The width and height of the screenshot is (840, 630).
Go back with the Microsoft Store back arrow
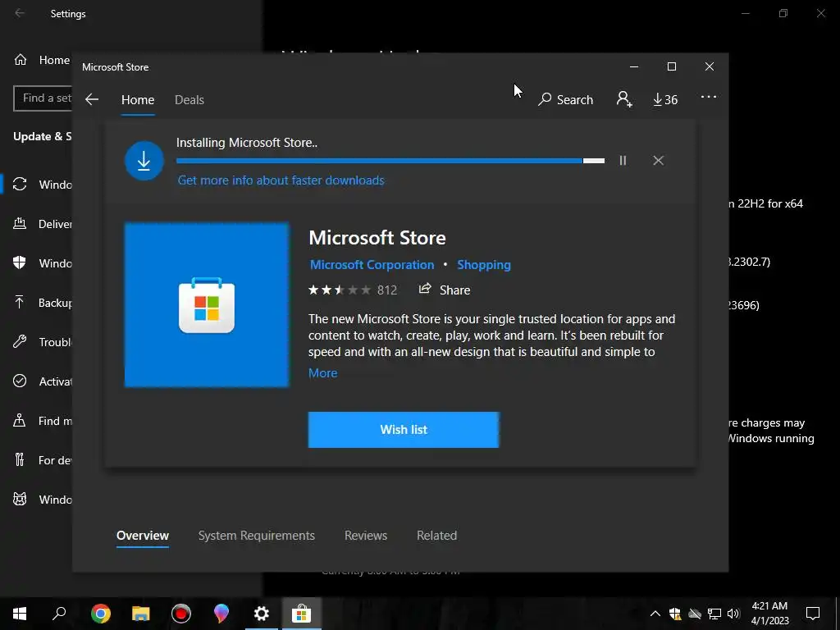coord(92,99)
